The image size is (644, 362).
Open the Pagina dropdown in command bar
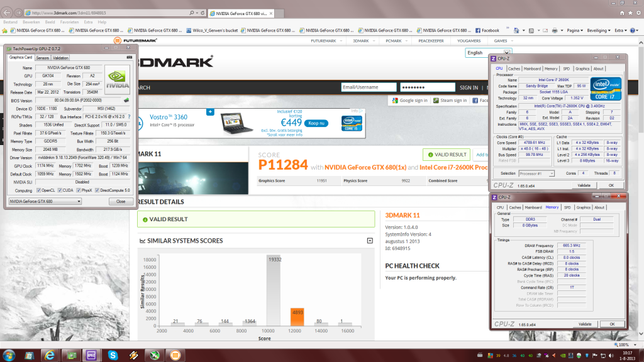[x=575, y=30]
